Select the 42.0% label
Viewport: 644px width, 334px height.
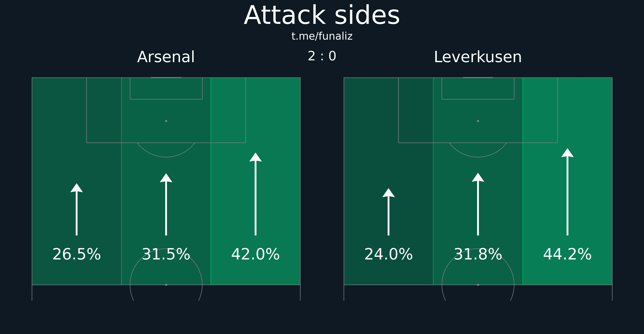point(256,254)
